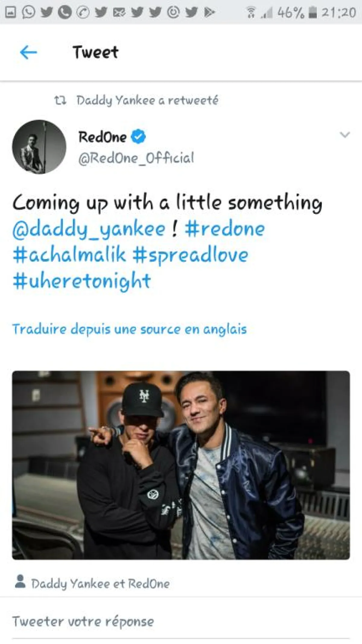This screenshot has width=362, height=644.
Task: Tap "Daddy Yankee a retweeté" label
Action: pos(147,100)
